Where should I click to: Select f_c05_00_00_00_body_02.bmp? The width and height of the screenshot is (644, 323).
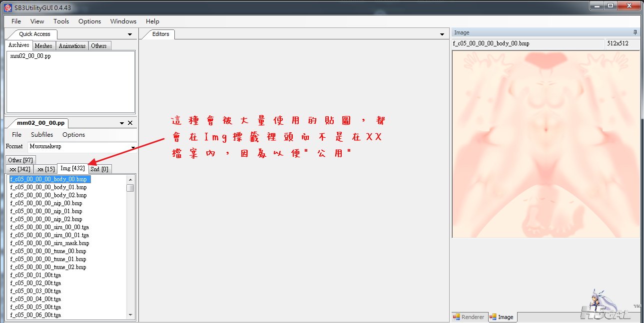pos(48,195)
